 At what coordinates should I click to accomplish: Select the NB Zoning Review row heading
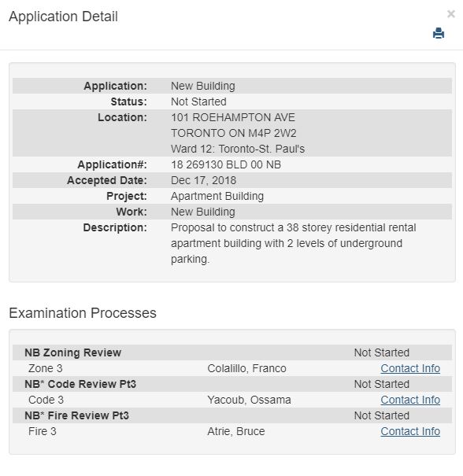point(73,352)
